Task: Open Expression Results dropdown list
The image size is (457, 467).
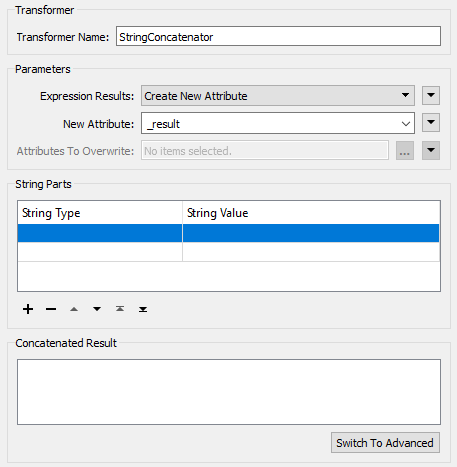Action: [278, 96]
